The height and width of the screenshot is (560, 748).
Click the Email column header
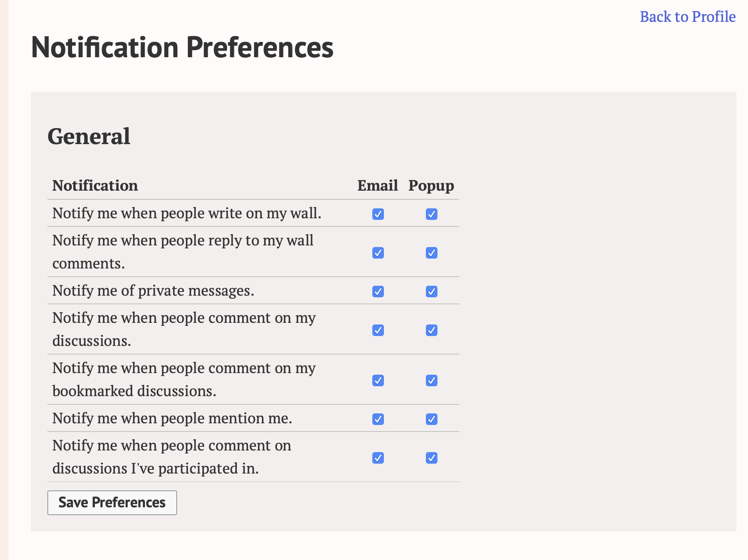coord(378,185)
